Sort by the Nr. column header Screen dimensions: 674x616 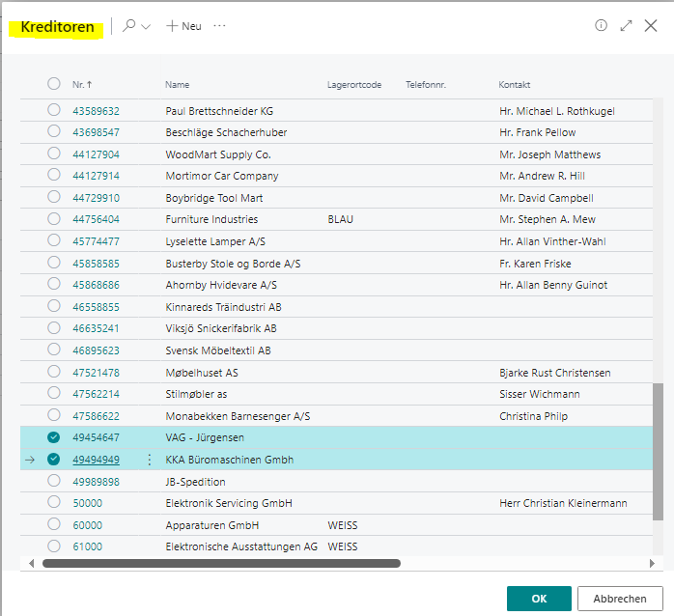point(82,85)
